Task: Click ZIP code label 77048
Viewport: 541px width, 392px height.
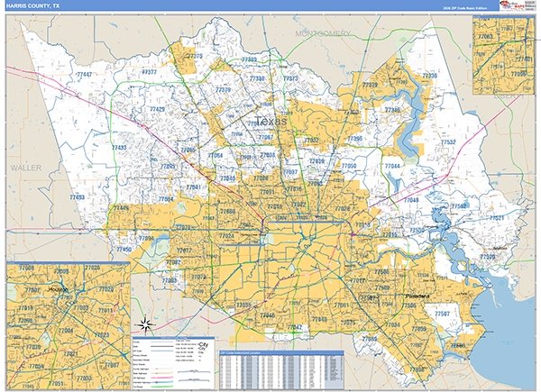Action: coord(319,319)
